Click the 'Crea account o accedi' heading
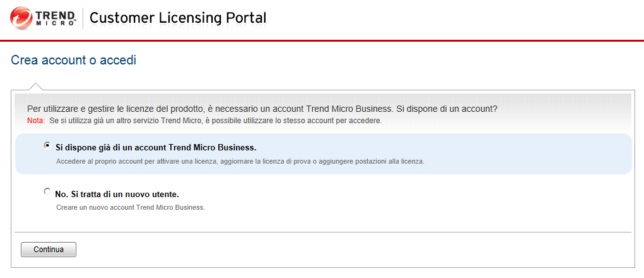 coord(74,61)
